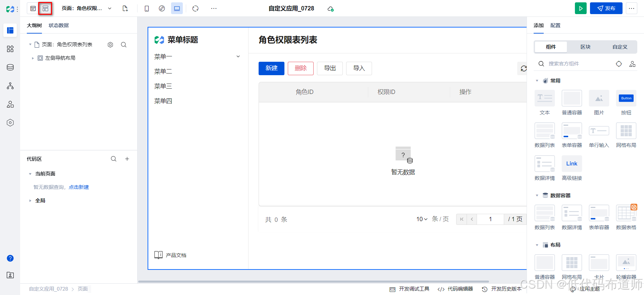Click the page settings icon in outline tree

pyautogui.click(x=110, y=45)
